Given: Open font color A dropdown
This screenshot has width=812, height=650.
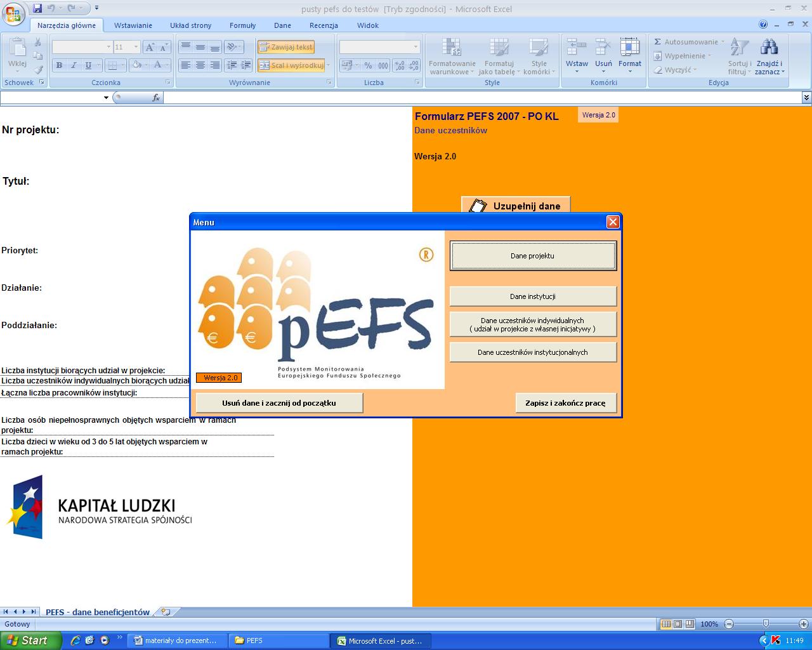Looking at the screenshot, I should tap(167, 65).
